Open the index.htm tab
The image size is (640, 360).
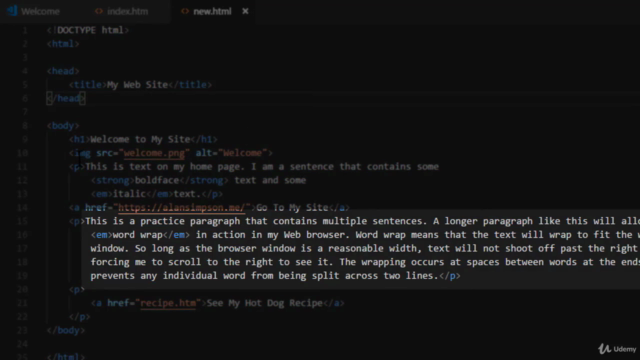127,11
